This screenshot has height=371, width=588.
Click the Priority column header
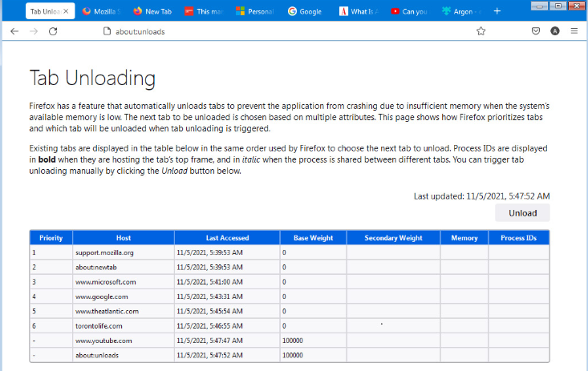[51, 238]
